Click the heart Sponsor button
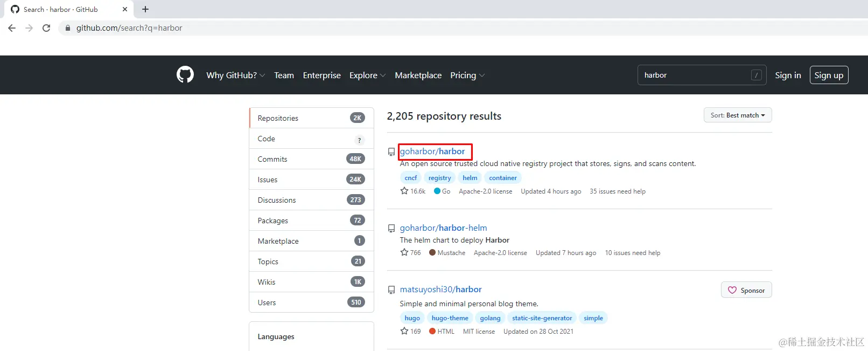868x351 pixels. (x=746, y=290)
